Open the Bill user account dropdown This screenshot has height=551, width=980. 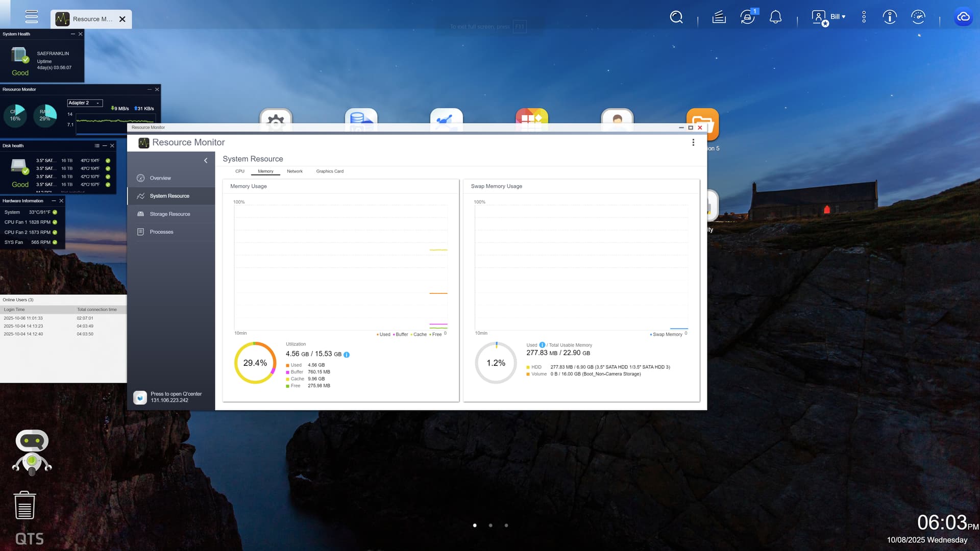pyautogui.click(x=837, y=17)
